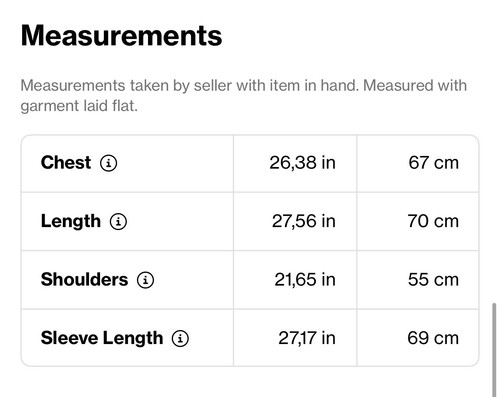Screen dimensions: 500x397
Task: Click the Measurements heading
Action: tap(121, 35)
